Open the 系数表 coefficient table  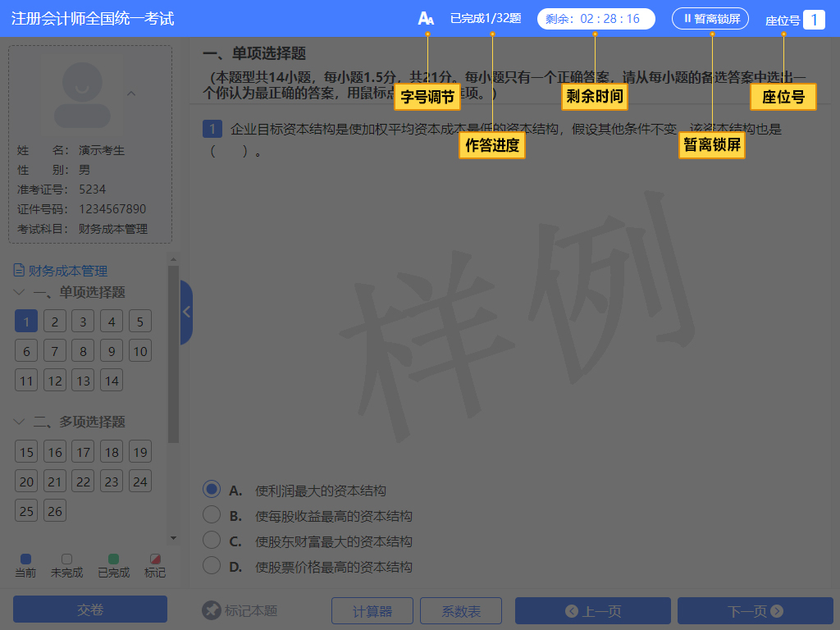[460, 610]
